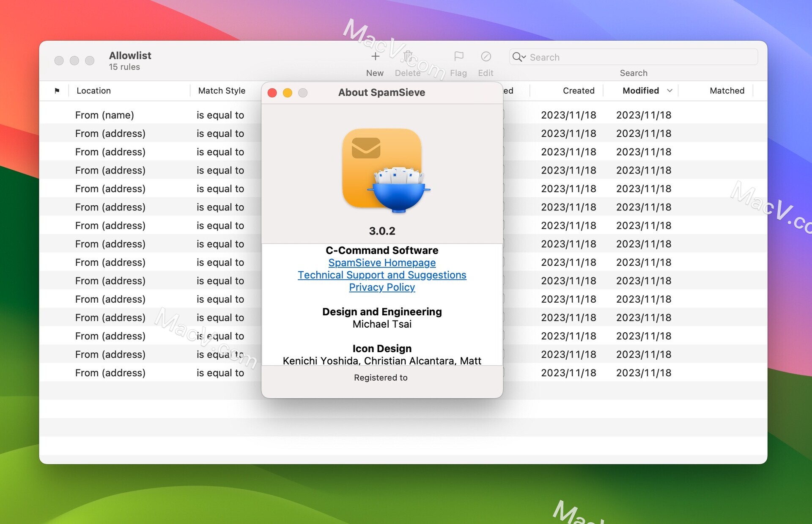Open the SpamSieve Homepage link

click(382, 263)
